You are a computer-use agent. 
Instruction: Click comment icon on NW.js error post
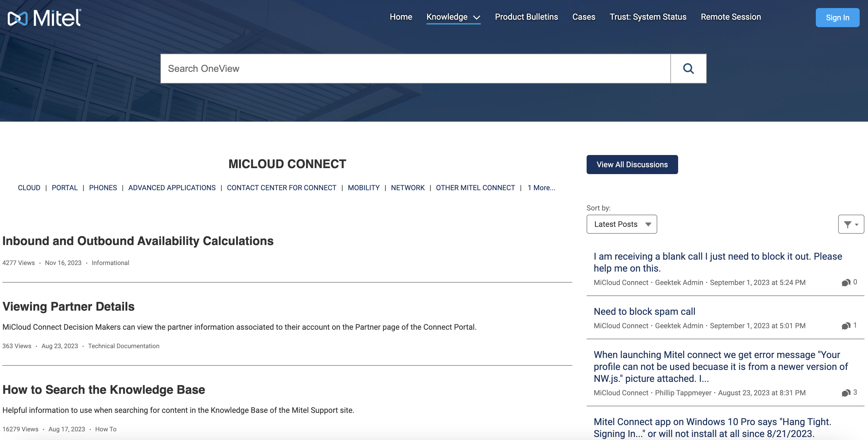(846, 393)
